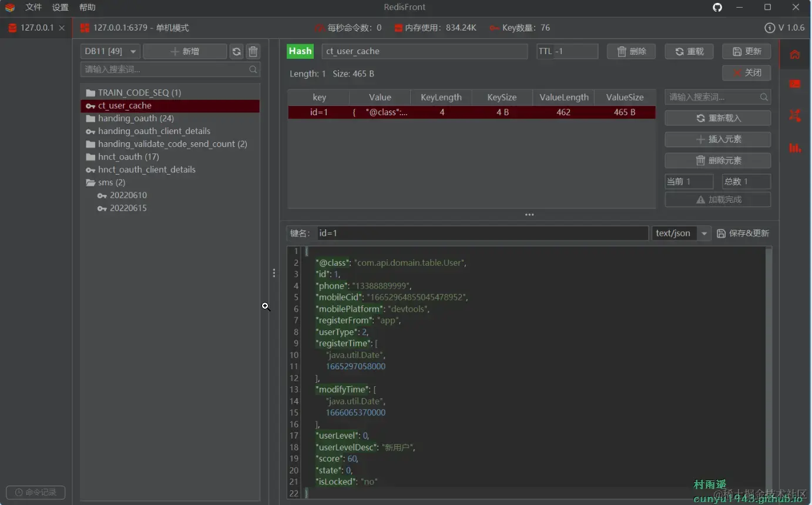
Task: Click the horizontal splitter dots below table
Action: [x=529, y=215]
